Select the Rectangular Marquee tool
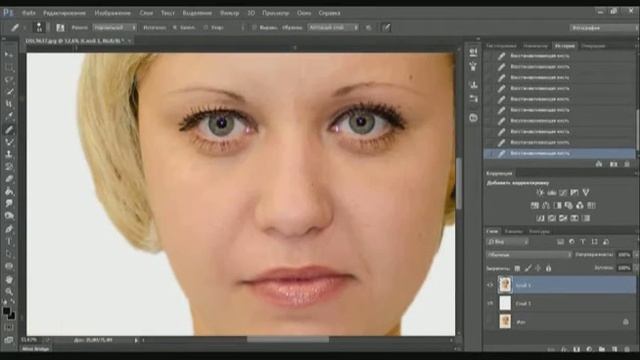This screenshot has width=640, height=360. [x=9, y=67]
